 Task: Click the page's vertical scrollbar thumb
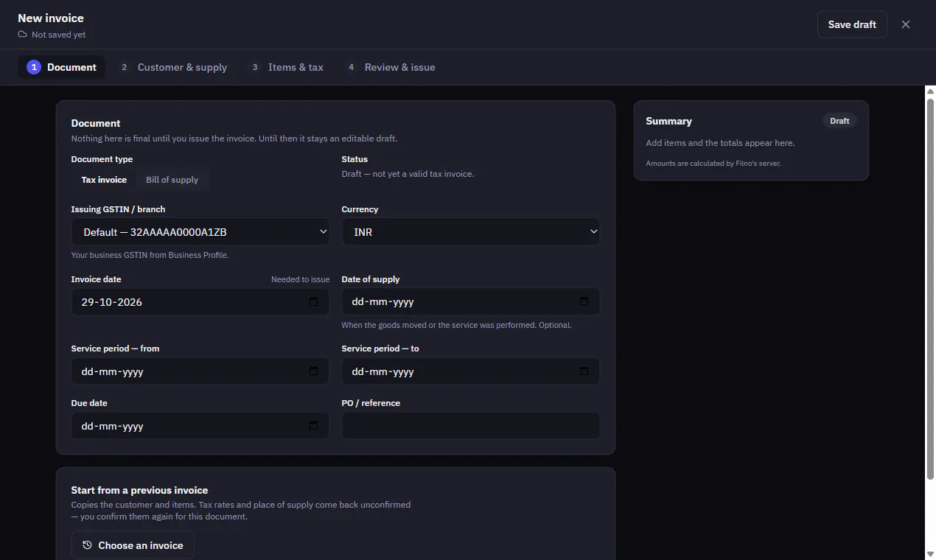930,287
